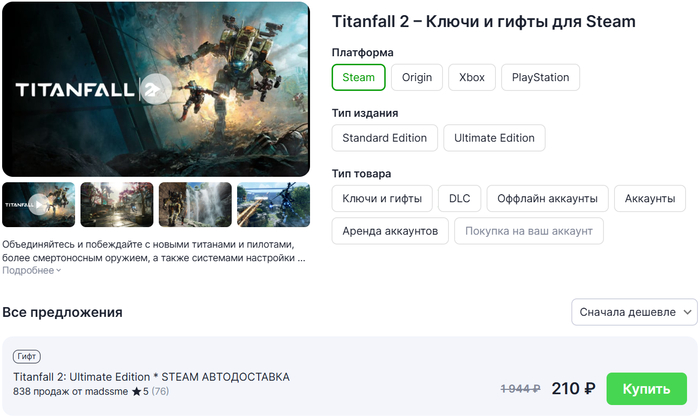The image size is (700, 418).
Task: Open the Titanfall 2 Ultimate Edition offer
Action: point(151,377)
